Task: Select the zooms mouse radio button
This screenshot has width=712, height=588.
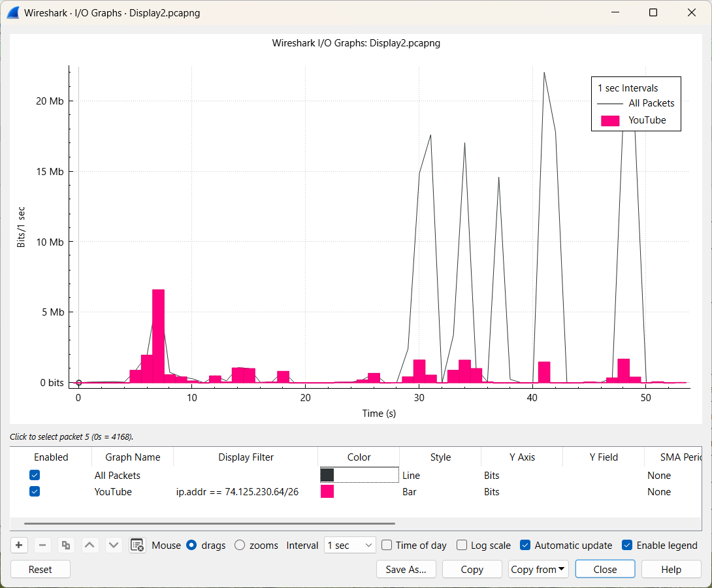Action: 240,546
